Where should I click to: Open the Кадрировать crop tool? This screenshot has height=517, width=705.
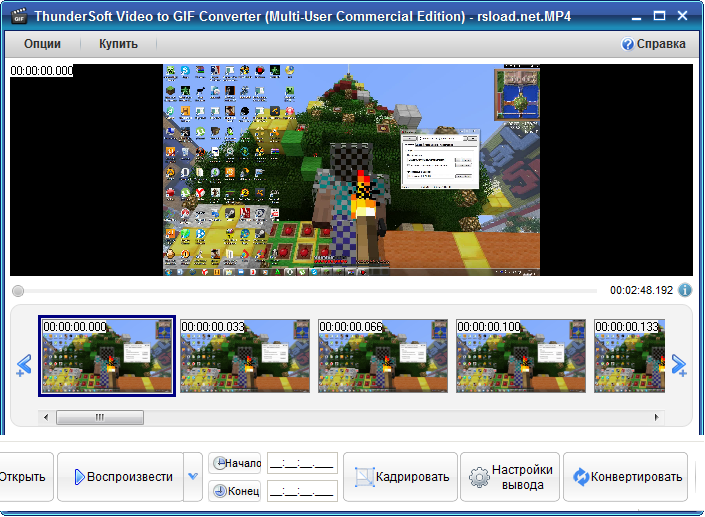(x=401, y=477)
